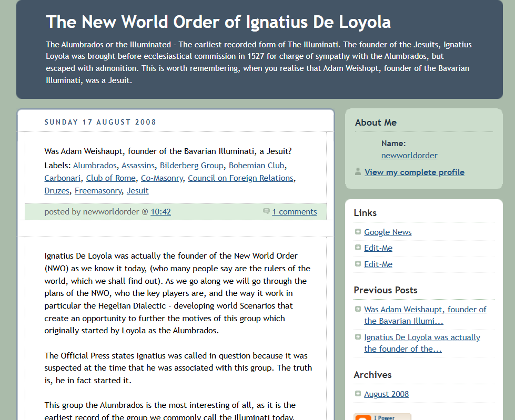Click the paragraph starting Ignatius De Loyola was actually
This screenshot has height=420, width=515.
click(x=177, y=293)
